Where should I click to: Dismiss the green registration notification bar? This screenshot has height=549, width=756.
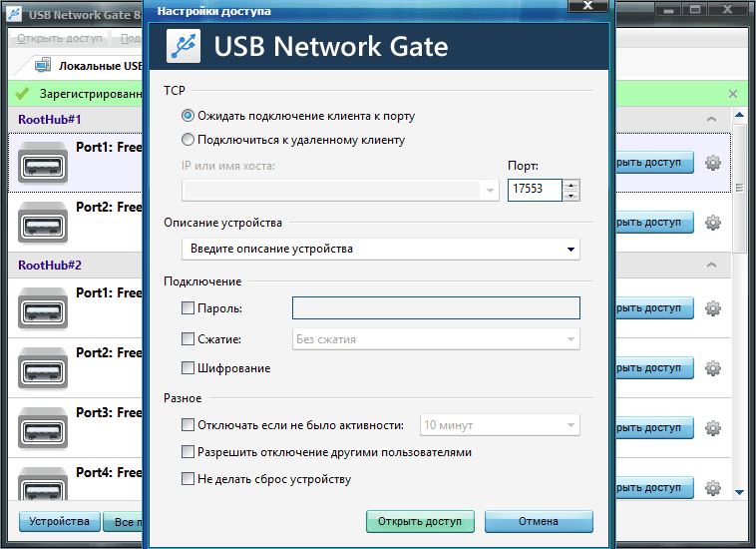click(x=733, y=94)
